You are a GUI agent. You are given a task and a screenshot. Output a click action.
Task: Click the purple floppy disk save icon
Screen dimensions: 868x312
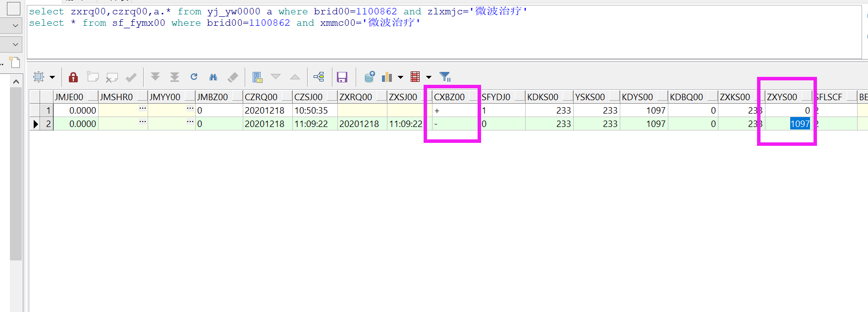(342, 77)
